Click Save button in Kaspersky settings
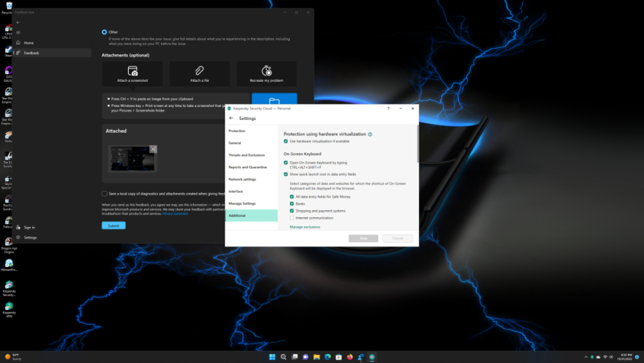This screenshot has height=363, width=644. click(363, 239)
